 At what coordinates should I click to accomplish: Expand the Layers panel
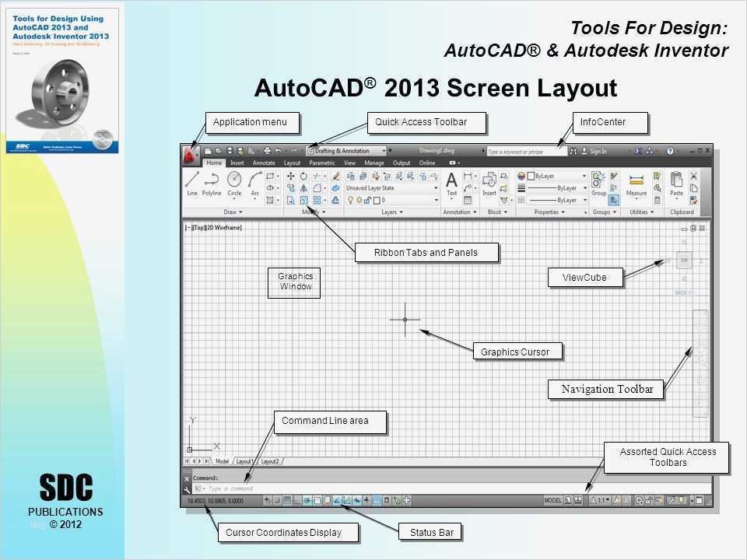click(392, 212)
